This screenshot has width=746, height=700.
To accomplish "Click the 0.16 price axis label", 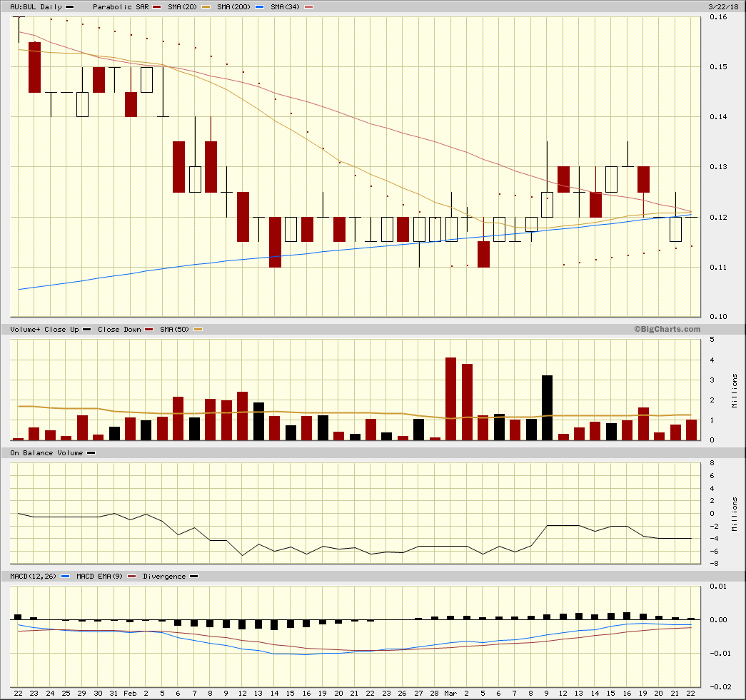I will (718, 17).
